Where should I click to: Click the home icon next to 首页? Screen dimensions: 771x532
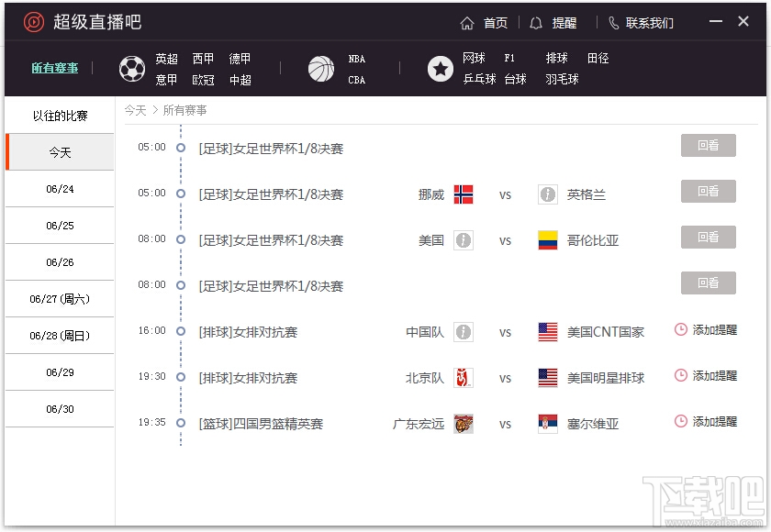click(466, 23)
